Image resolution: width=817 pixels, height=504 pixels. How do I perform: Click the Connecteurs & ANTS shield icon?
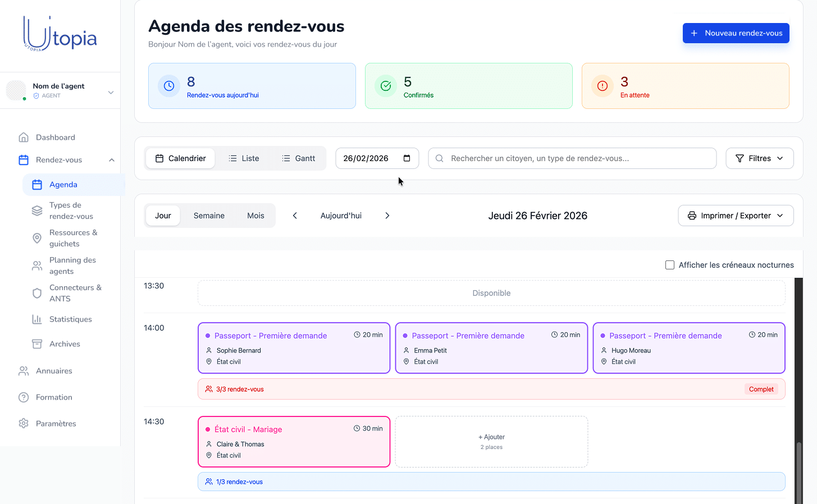tap(37, 293)
